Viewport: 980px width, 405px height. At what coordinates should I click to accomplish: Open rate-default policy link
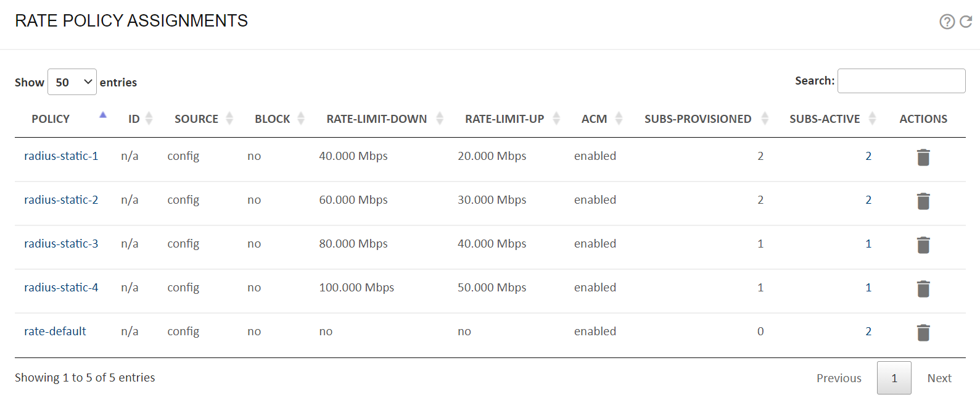[x=55, y=332]
